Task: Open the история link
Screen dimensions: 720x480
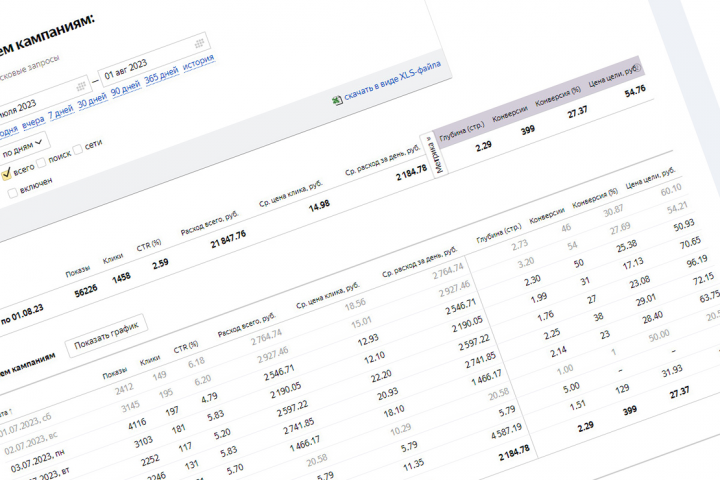Action: coord(199,62)
